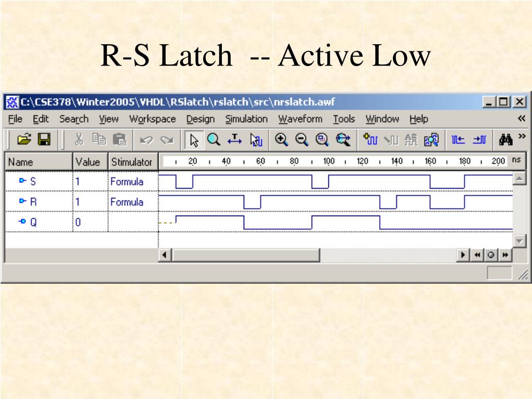
Task: Click the Zoom Out icon
Action: [302, 139]
